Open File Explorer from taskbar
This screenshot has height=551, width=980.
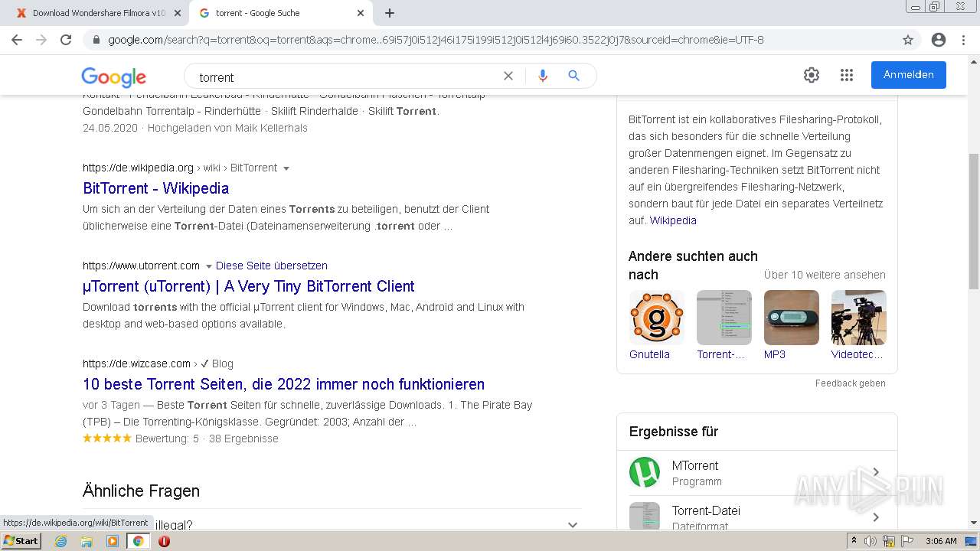point(87,541)
